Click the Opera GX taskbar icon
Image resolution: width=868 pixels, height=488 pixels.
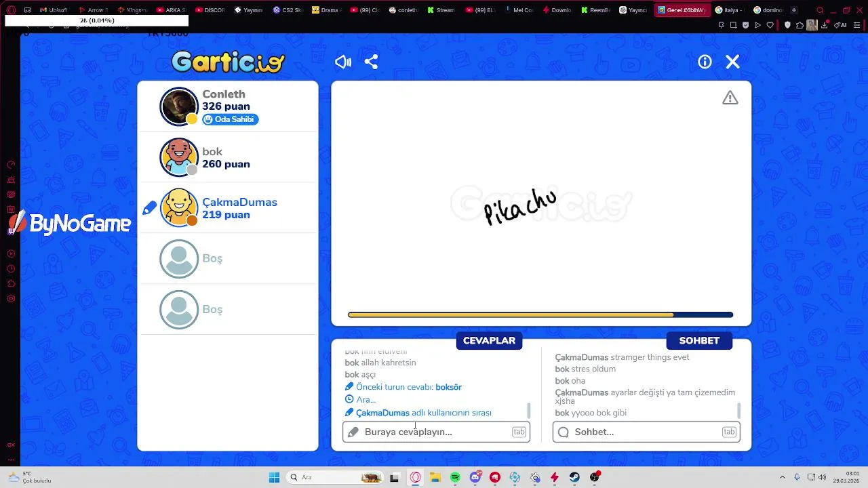click(415, 477)
